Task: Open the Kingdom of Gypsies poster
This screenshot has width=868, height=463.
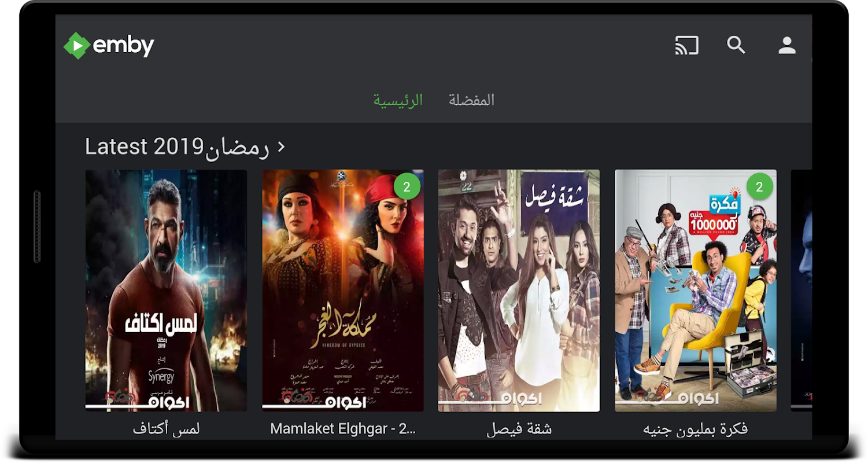Action: click(x=343, y=291)
